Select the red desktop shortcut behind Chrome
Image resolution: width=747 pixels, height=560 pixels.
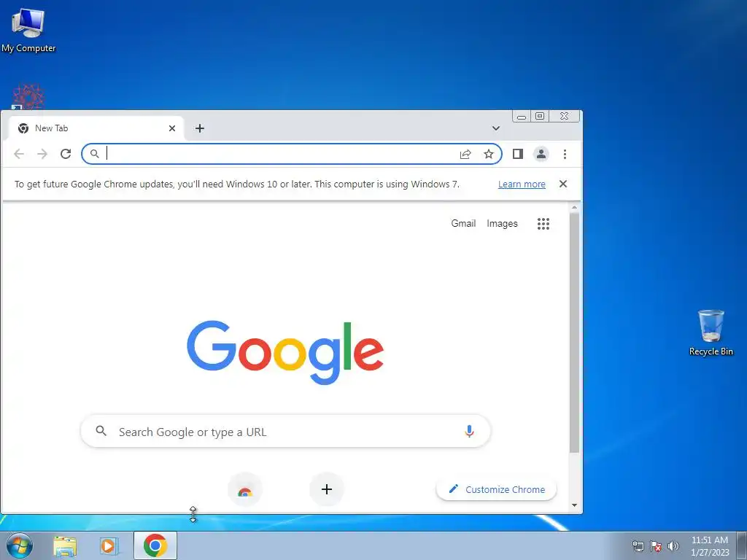click(x=28, y=97)
